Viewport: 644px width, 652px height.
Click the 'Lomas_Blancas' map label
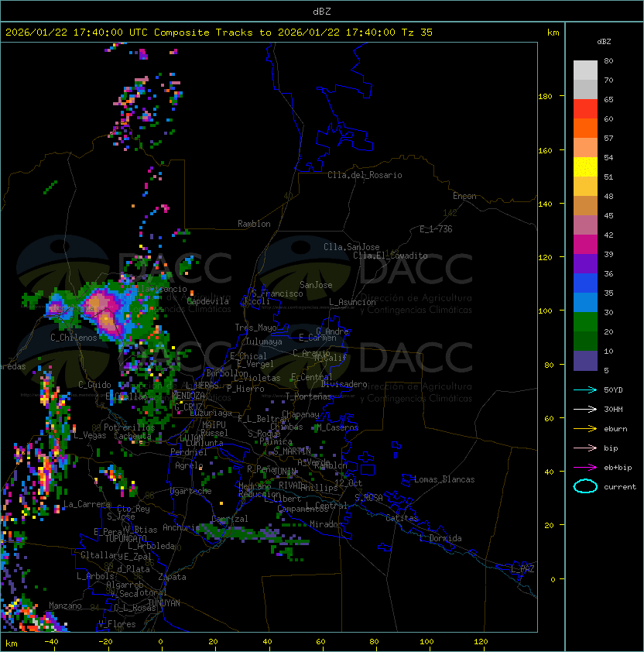[444, 479]
